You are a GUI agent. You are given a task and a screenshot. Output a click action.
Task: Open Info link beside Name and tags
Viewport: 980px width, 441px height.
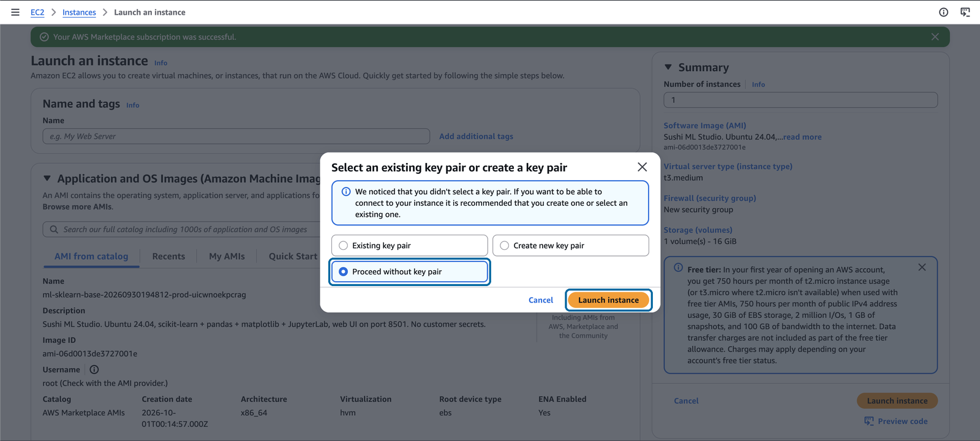pyautogui.click(x=133, y=105)
